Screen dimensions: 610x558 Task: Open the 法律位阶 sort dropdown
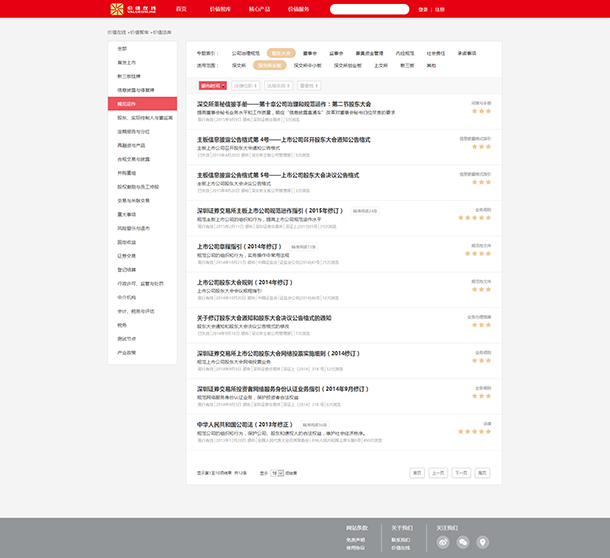(x=245, y=86)
